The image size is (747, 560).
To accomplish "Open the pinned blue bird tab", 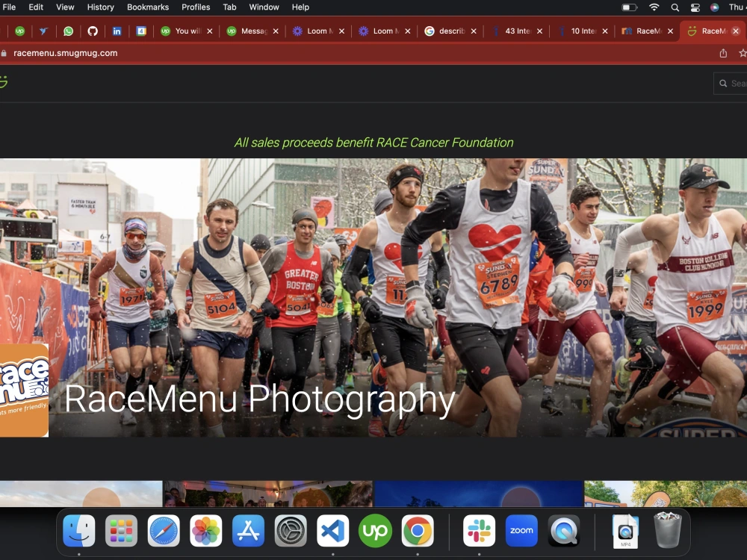I will click(x=44, y=31).
